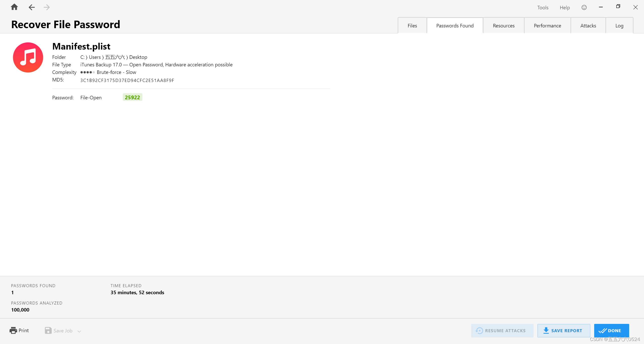This screenshot has width=644, height=344.
Task: Go to the Home screen icon
Action: pos(14,7)
